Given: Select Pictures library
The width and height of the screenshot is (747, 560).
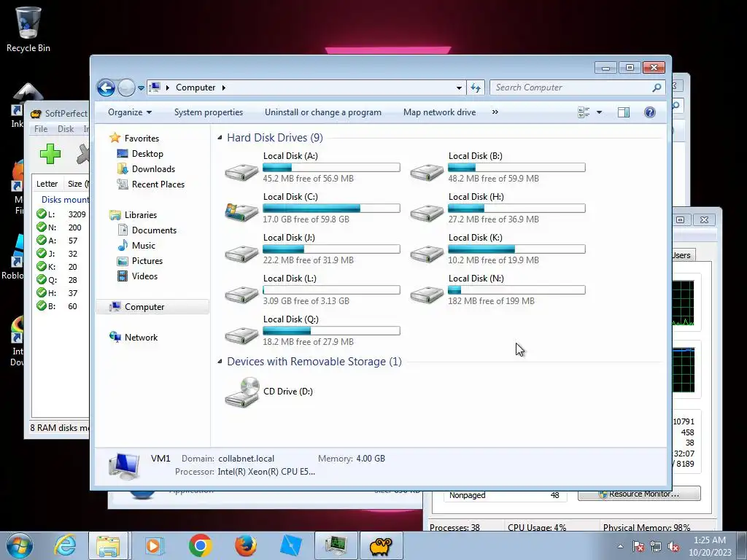Looking at the screenshot, I should (147, 261).
